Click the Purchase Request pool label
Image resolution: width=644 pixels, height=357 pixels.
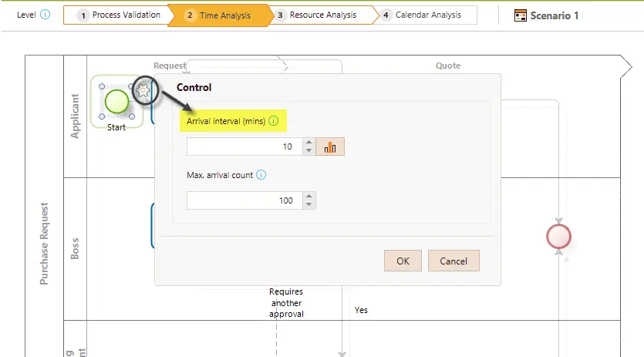[x=44, y=244]
